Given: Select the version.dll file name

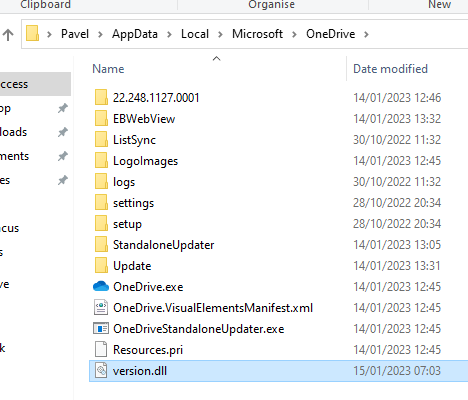Looking at the screenshot, I should (x=140, y=371).
